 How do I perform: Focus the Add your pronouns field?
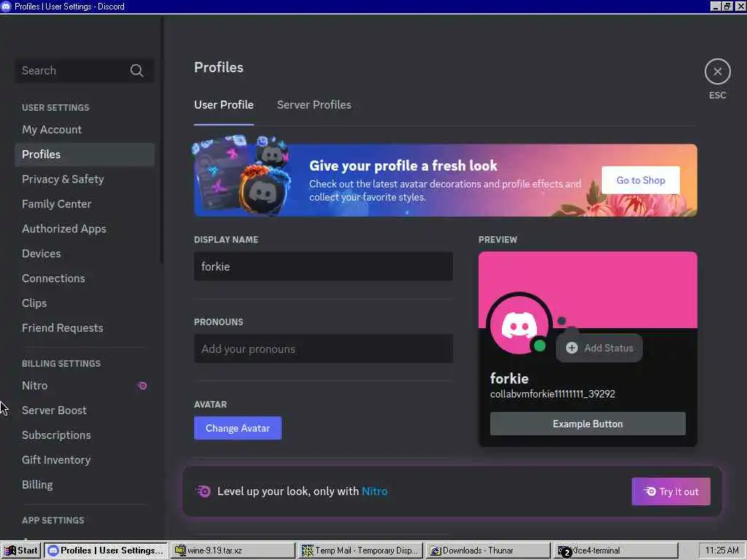point(323,349)
